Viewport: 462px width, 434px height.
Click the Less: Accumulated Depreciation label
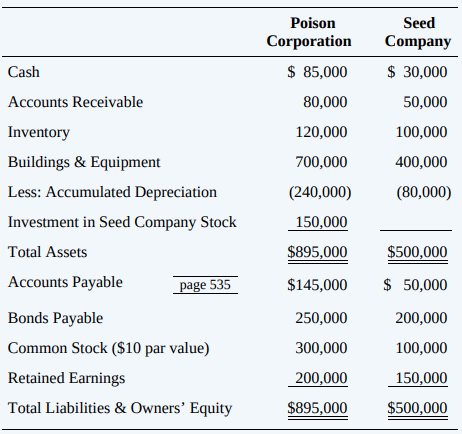[112, 192]
